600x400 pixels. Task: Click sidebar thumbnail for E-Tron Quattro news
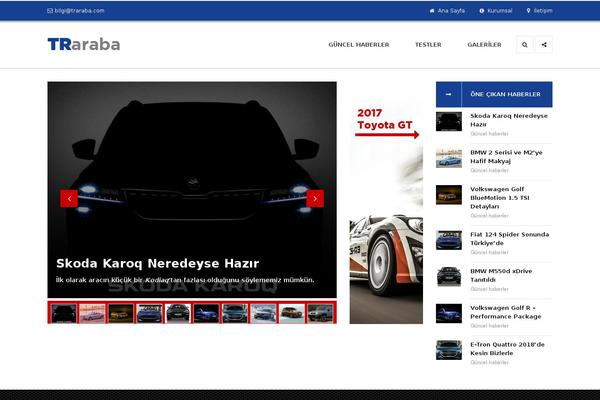tap(449, 350)
